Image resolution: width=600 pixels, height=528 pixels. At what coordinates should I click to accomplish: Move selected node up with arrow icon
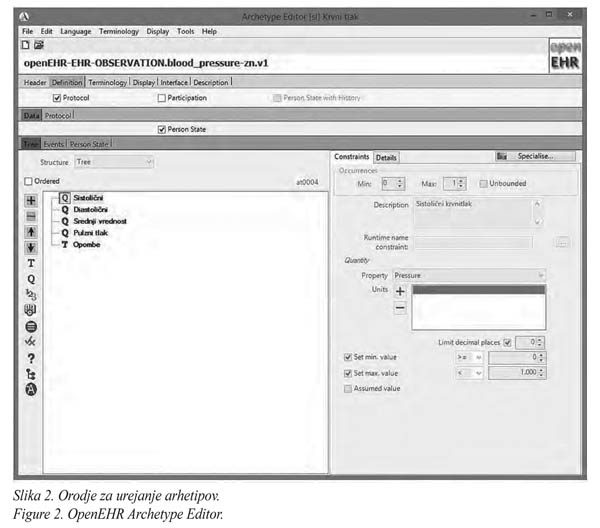tap(31, 232)
